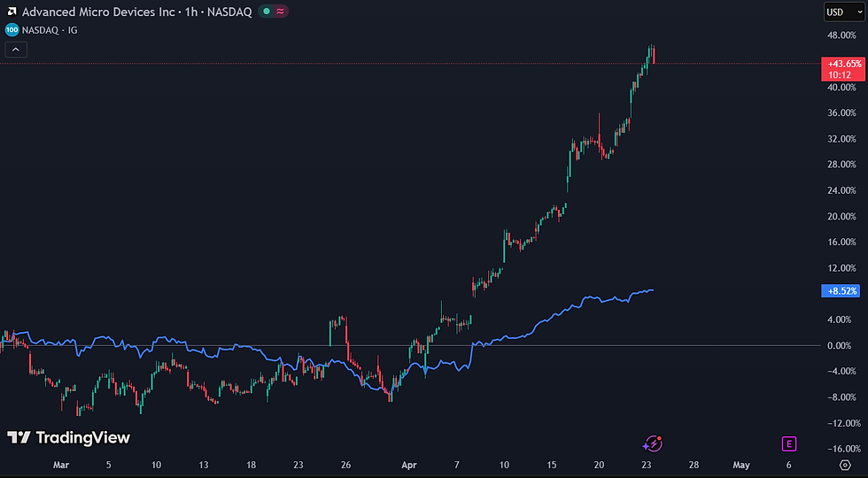Click the 48.00% level on price scale
Screen dimensions: 868x478
coord(841,35)
